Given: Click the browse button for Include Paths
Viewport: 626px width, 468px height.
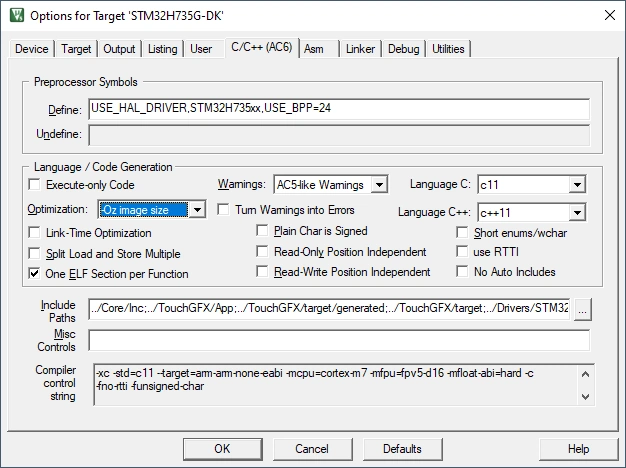Looking at the screenshot, I should [x=583, y=311].
